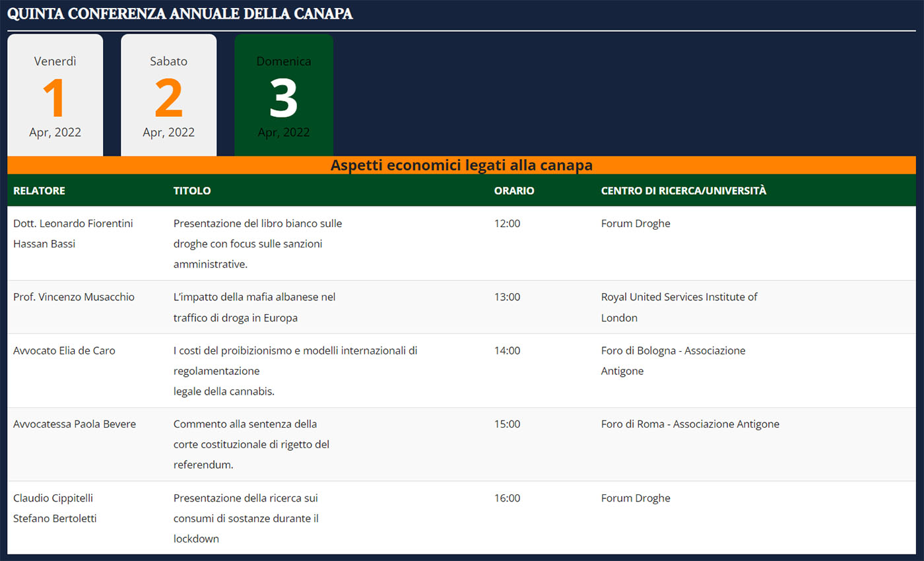Click the orange Aspetti economici legati alla canapa banner

point(461,166)
